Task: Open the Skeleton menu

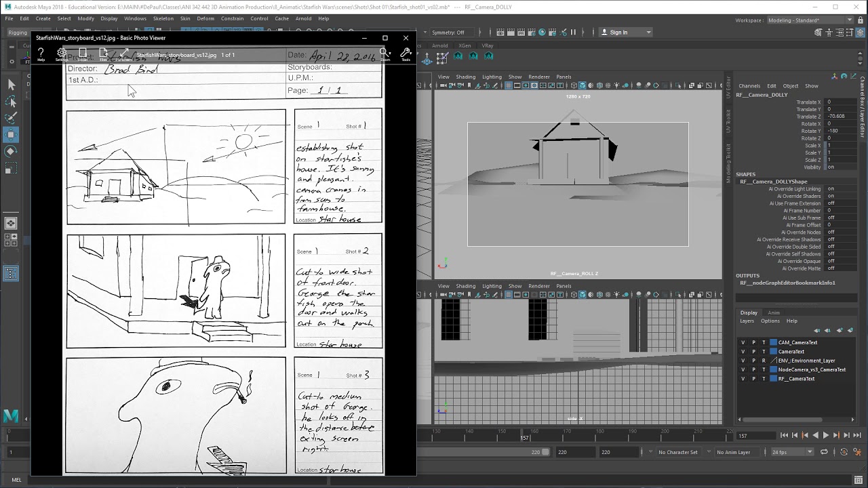Action: tap(163, 18)
